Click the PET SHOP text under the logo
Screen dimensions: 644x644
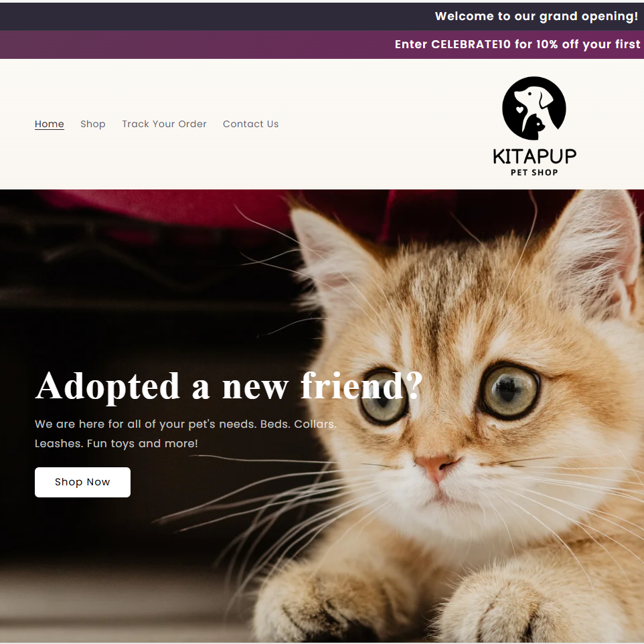(x=534, y=173)
